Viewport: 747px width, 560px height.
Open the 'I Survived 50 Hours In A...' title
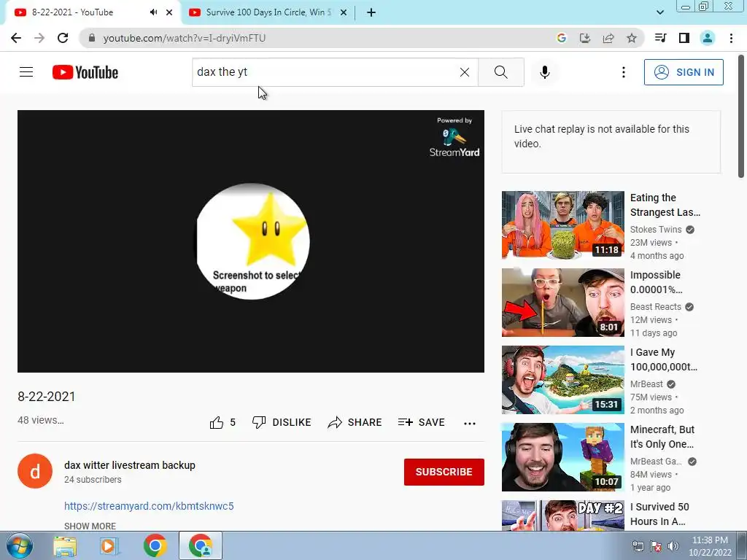[659, 514]
